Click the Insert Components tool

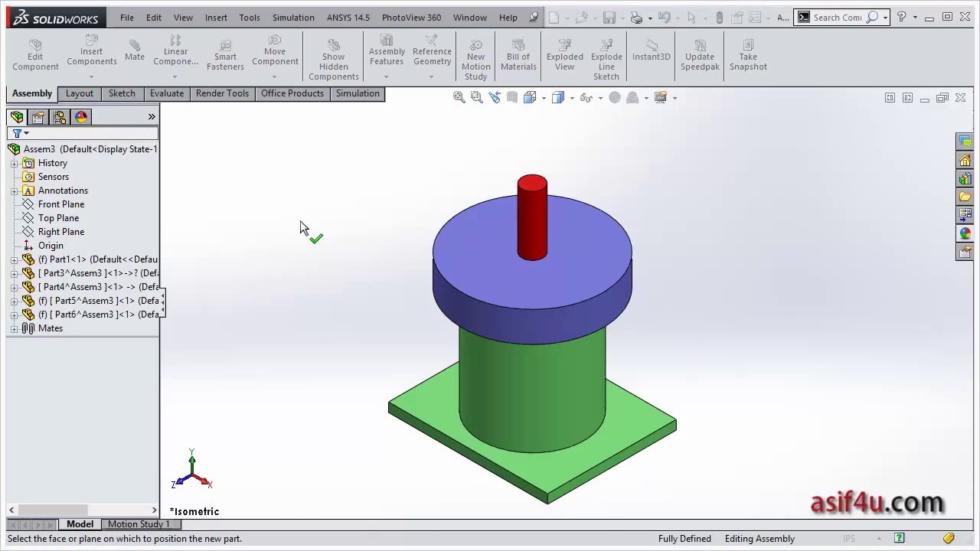click(91, 51)
